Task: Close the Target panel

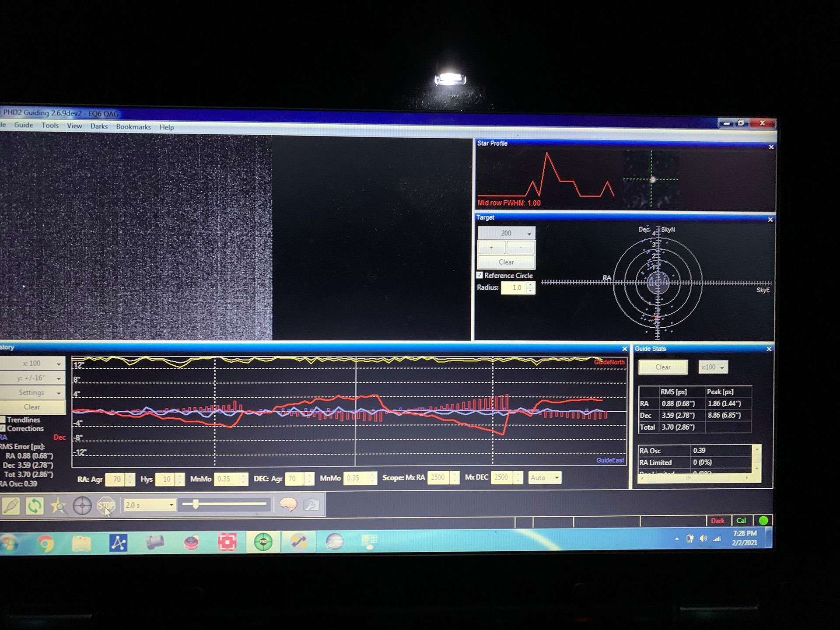Action: pyautogui.click(x=770, y=219)
